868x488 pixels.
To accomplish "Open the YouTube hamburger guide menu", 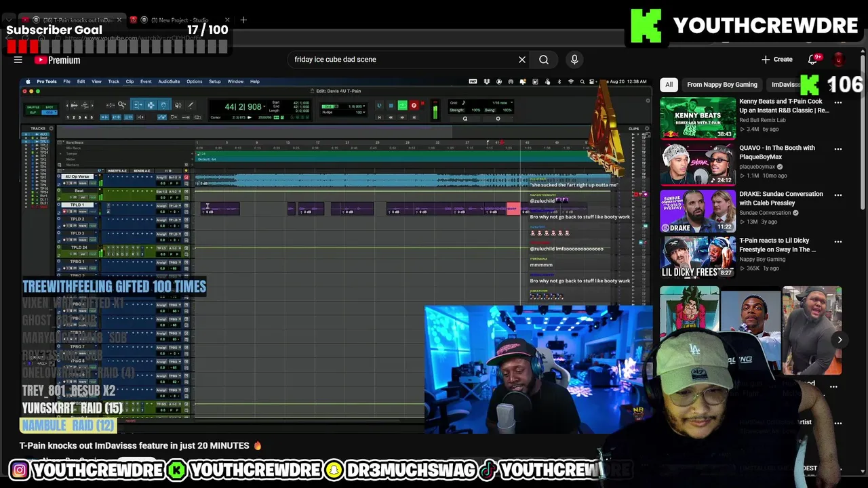I will (18, 60).
